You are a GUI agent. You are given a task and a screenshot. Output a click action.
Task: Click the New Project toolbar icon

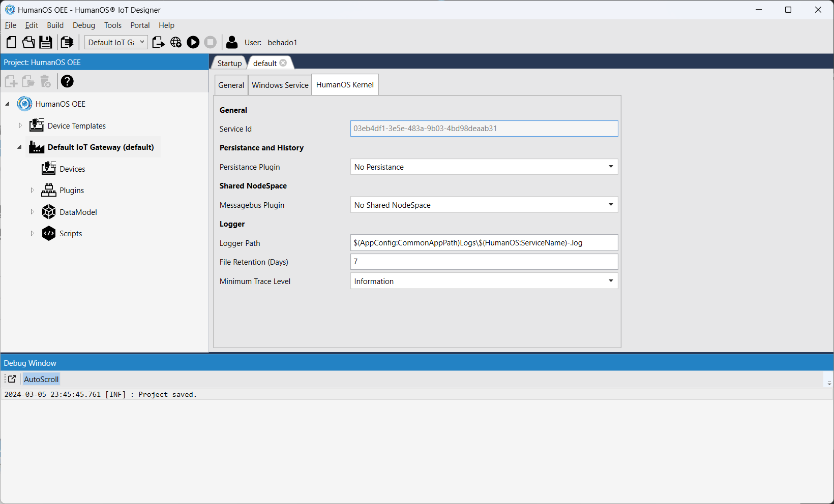pos(11,42)
